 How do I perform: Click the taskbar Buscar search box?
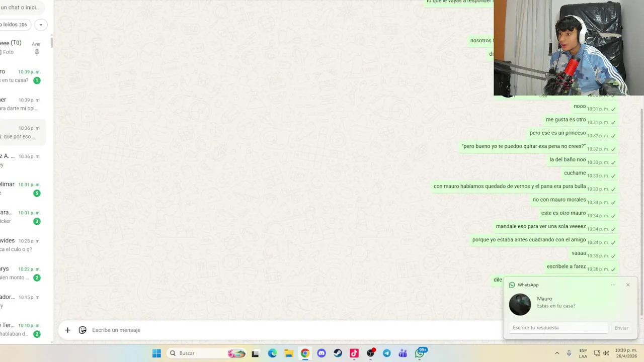207,353
